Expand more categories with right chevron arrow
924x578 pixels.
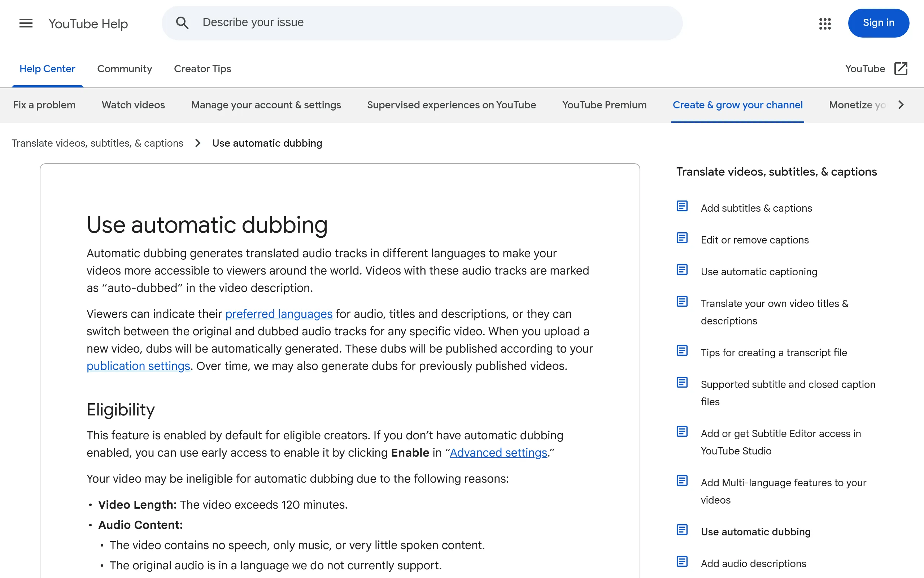click(x=901, y=105)
